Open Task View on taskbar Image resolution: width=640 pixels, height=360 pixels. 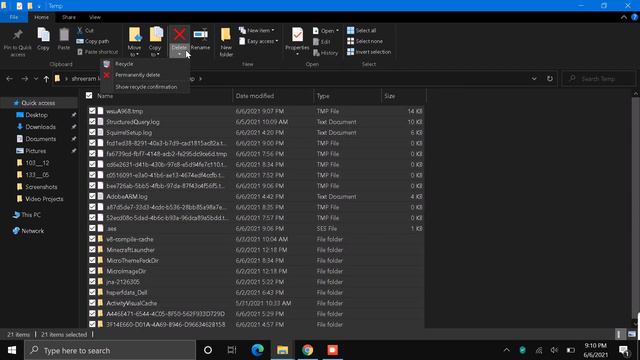click(232, 350)
